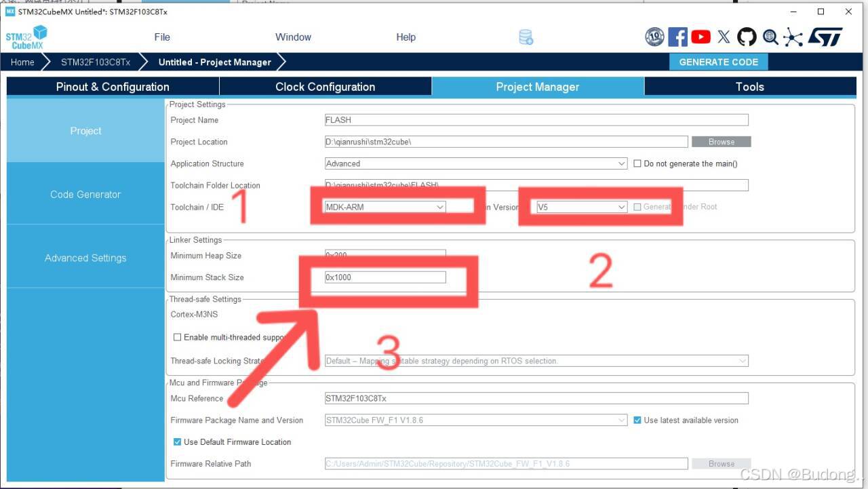
Task: Select the Advanced Settings side panel
Action: tap(85, 258)
